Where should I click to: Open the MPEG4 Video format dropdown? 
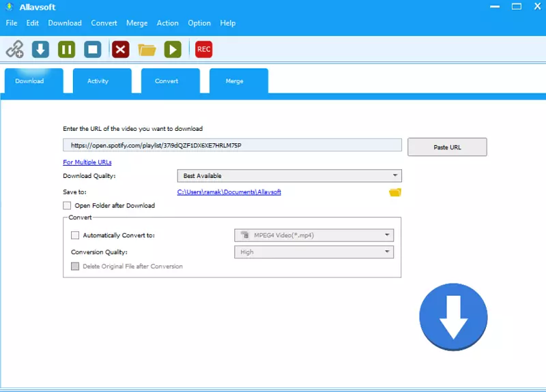[314, 235]
